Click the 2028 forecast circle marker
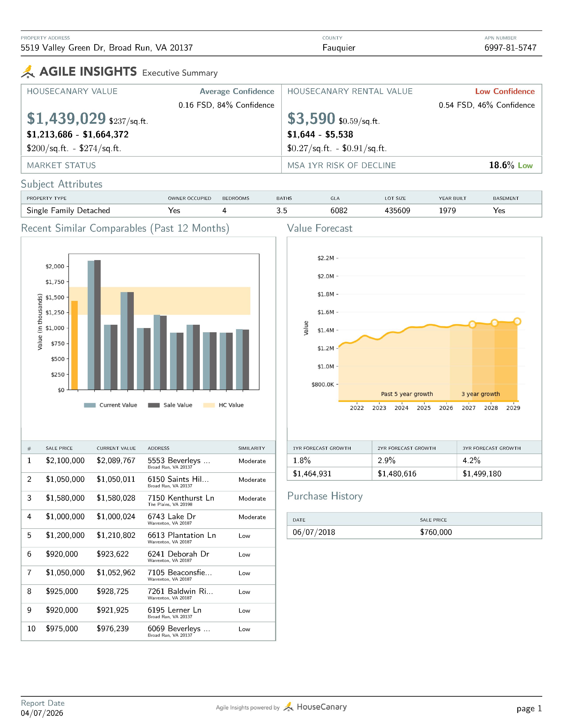The width and height of the screenshot is (563, 728). 494,323
